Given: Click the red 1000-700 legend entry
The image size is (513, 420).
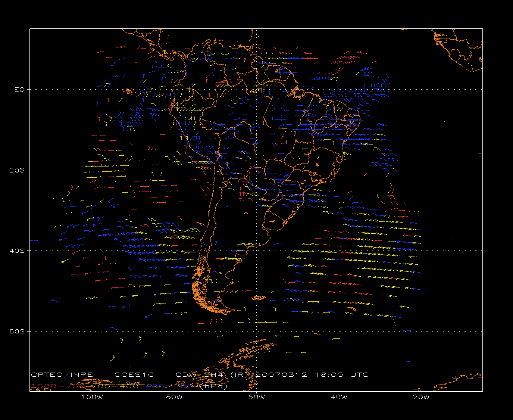Looking at the screenshot, I should pyautogui.click(x=58, y=386).
